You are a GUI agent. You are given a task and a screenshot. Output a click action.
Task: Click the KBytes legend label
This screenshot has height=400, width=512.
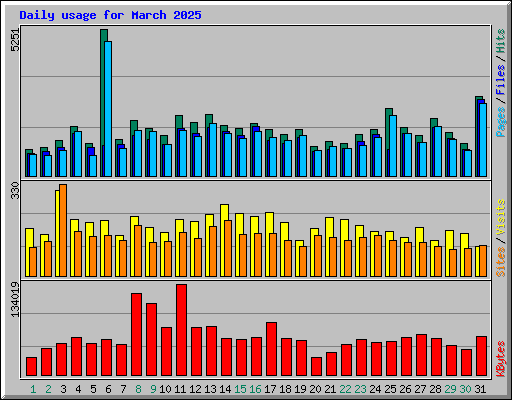[501, 359]
